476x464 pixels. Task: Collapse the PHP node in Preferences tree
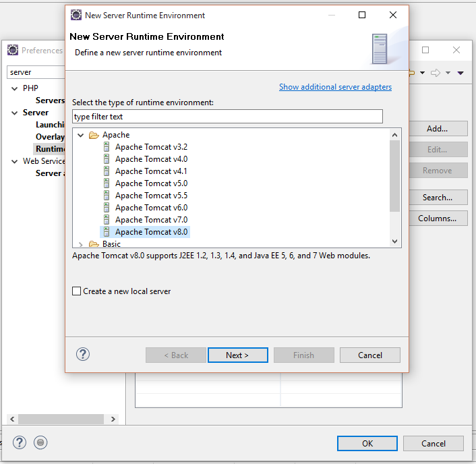[14, 88]
